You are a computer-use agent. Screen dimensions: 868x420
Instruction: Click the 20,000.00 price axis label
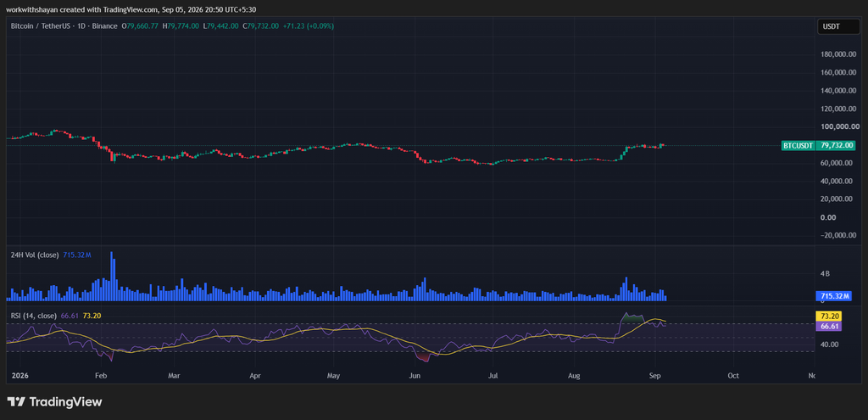(x=836, y=199)
